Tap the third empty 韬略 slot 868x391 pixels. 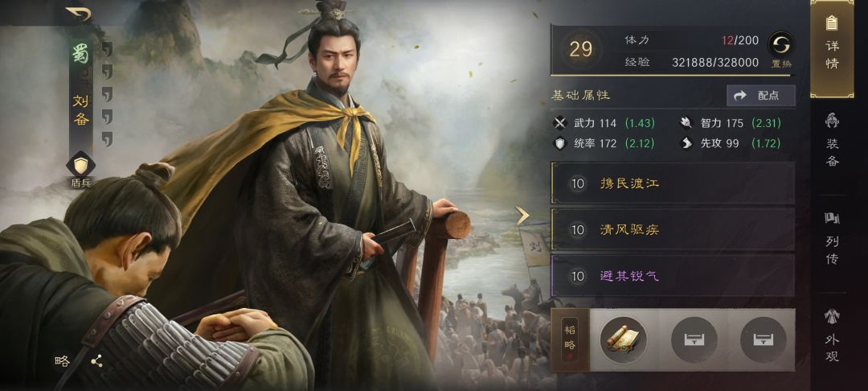click(764, 340)
